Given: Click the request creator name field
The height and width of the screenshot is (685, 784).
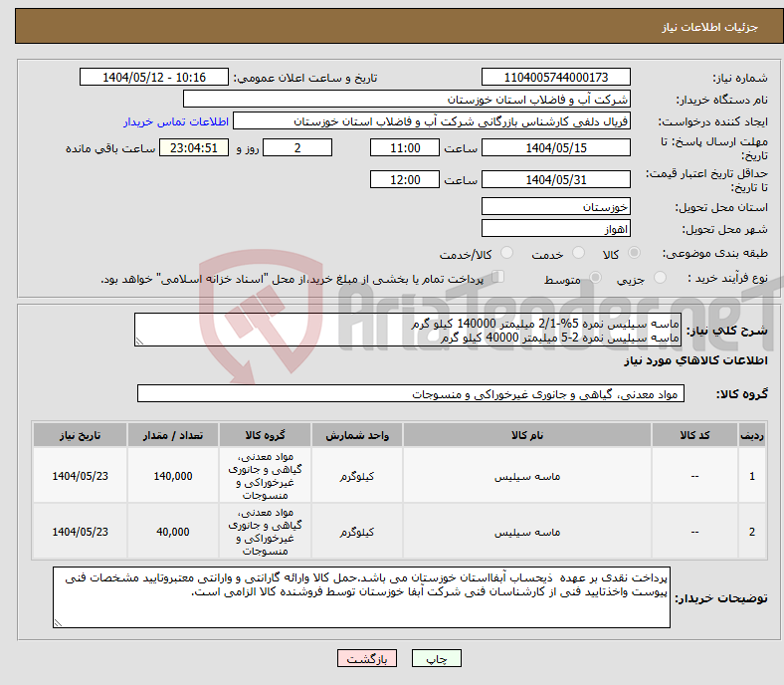Looking at the screenshot, I should coord(432,121).
